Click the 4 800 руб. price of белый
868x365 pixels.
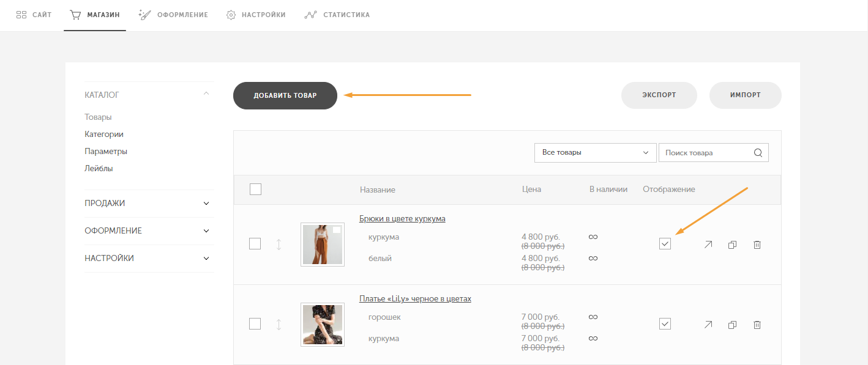(541, 259)
